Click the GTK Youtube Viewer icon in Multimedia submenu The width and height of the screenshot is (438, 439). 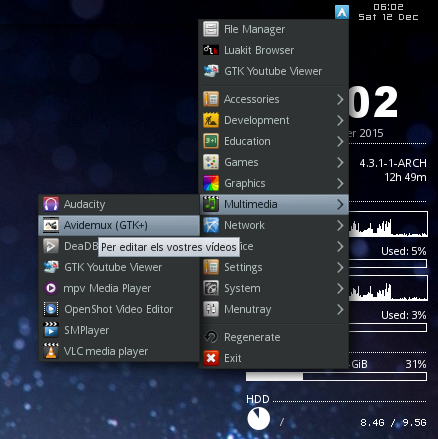coord(51,267)
